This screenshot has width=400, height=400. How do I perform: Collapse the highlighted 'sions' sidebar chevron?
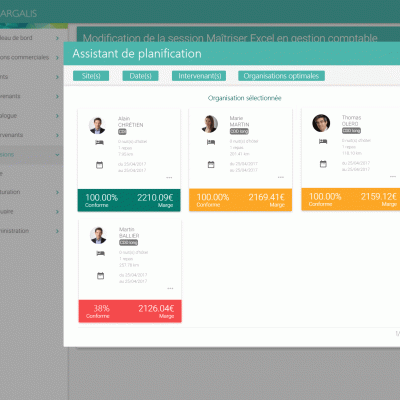click(x=57, y=155)
